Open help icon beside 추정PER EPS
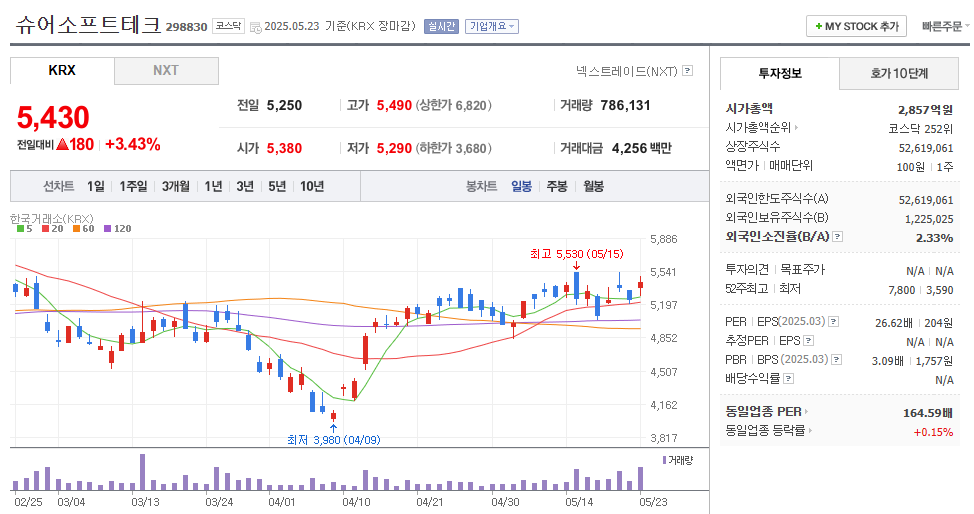The width and height of the screenshot is (974, 514). [x=808, y=341]
